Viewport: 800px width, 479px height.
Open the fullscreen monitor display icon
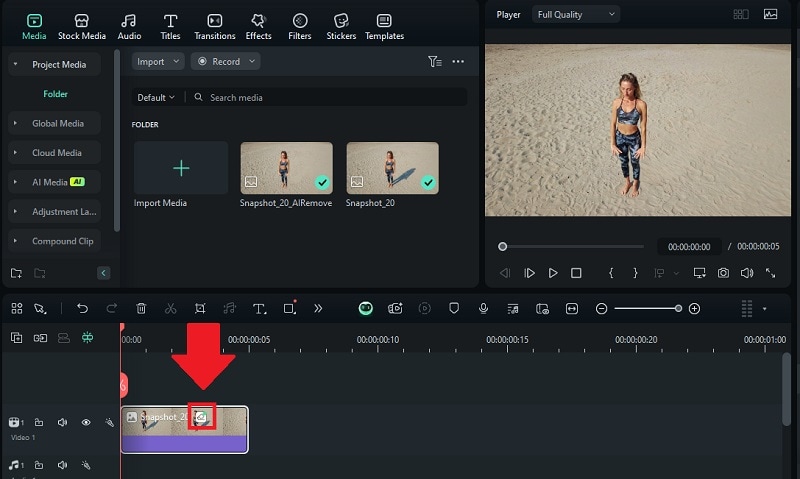click(x=699, y=273)
